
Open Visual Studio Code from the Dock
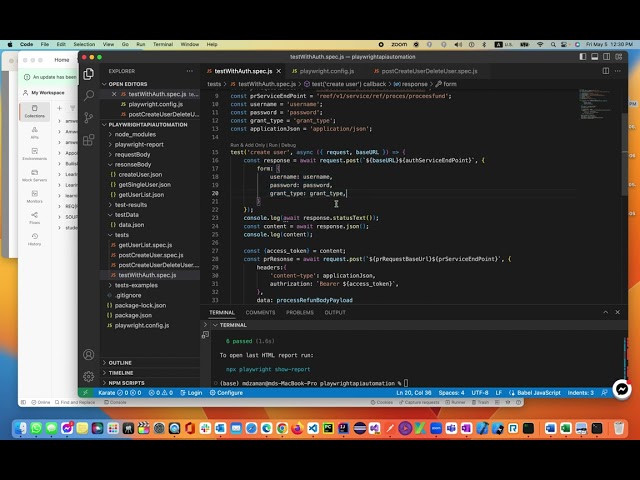313,428
